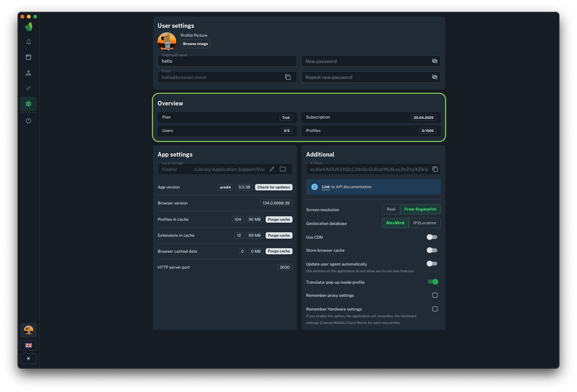Copy the X-Token value
Screen dimensions: 577x392
(x=435, y=169)
